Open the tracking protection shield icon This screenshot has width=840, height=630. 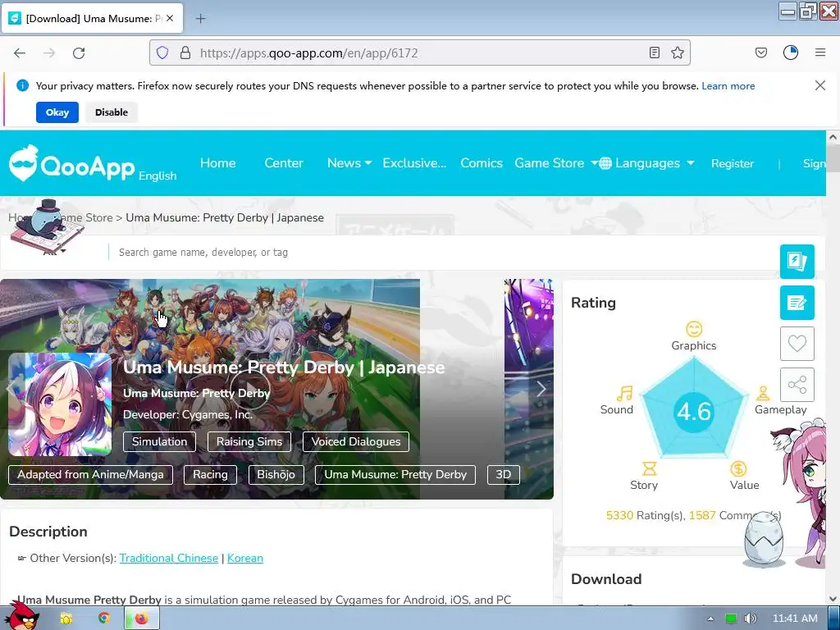click(x=162, y=52)
